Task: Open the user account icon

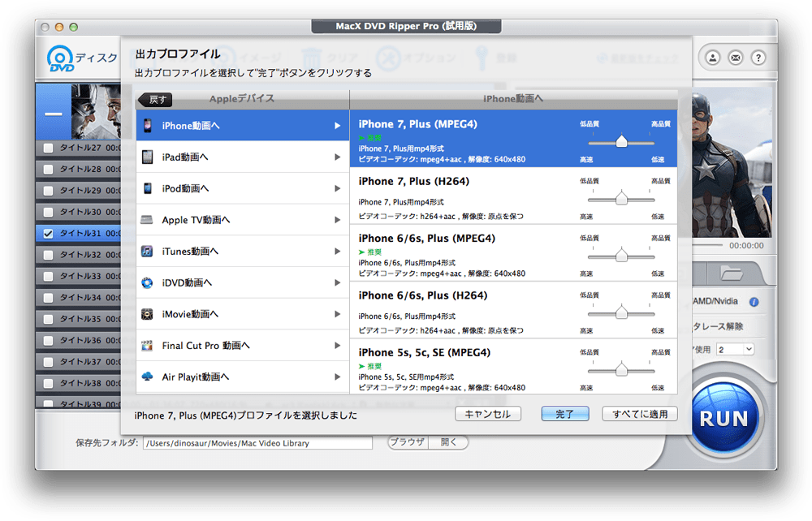Action: tap(713, 58)
